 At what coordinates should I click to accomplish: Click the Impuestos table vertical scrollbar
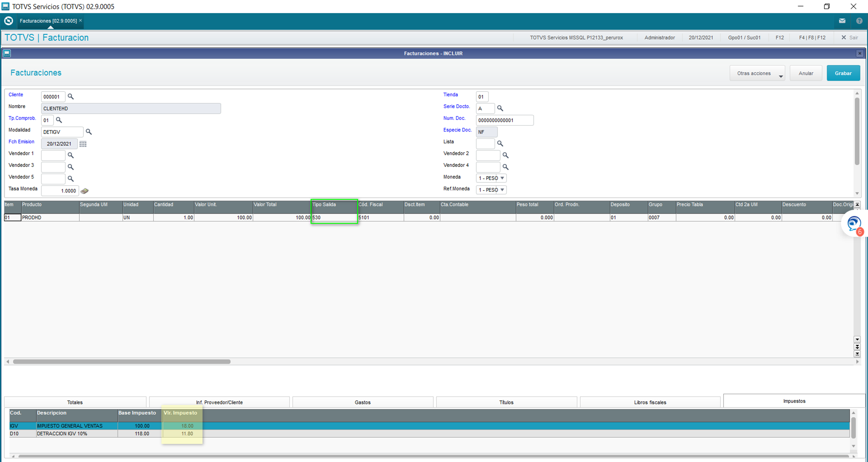[x=853, y=428]
